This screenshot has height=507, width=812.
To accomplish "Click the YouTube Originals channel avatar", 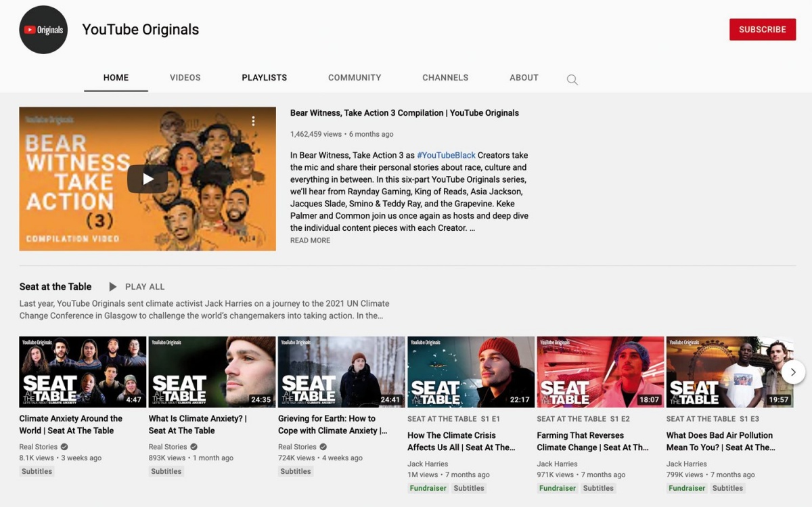I will point(43,30).
